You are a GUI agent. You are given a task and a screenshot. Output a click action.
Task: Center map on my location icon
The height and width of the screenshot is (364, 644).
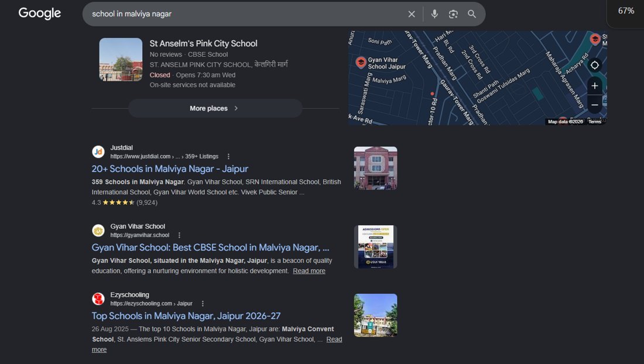[594, 65]
